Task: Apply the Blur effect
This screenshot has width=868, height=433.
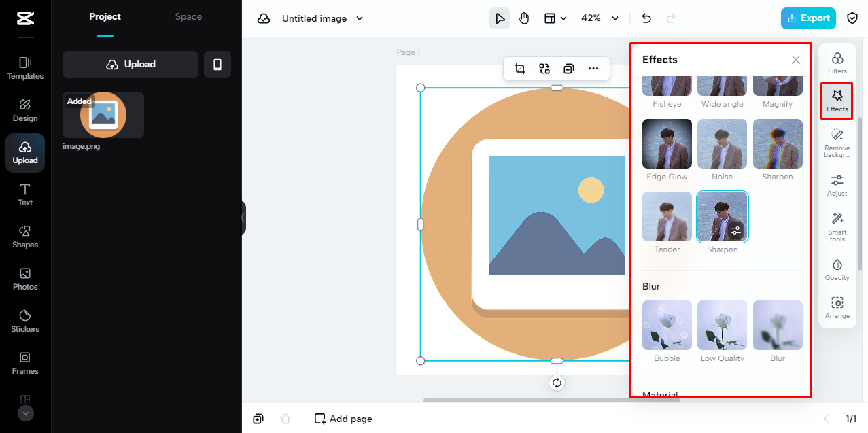Action: pyautogui.click(x=778, y=326)
